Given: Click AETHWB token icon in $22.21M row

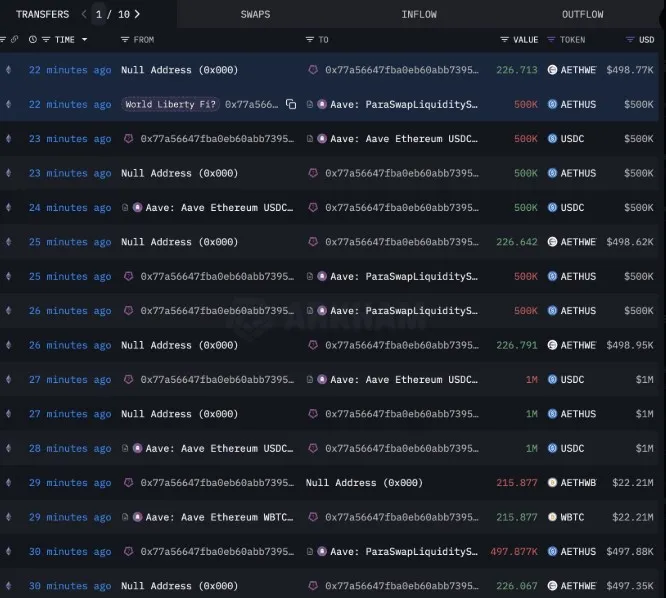Looking at the screenshot, I should pyautogui.click(x=552, y=482).
